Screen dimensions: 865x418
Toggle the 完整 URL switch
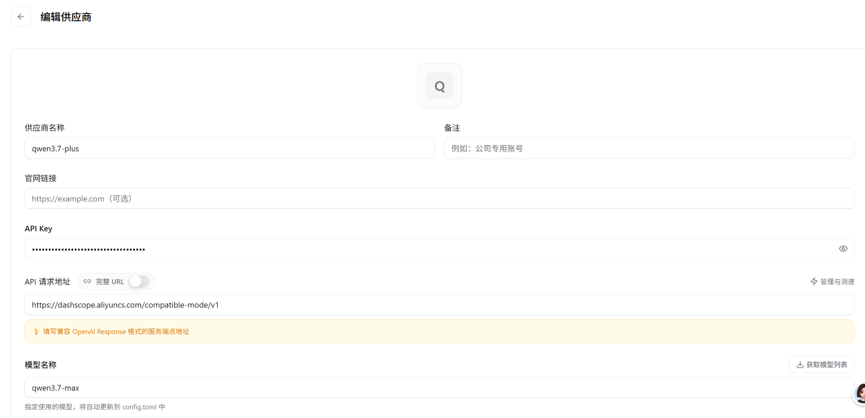tap(139, 281)
